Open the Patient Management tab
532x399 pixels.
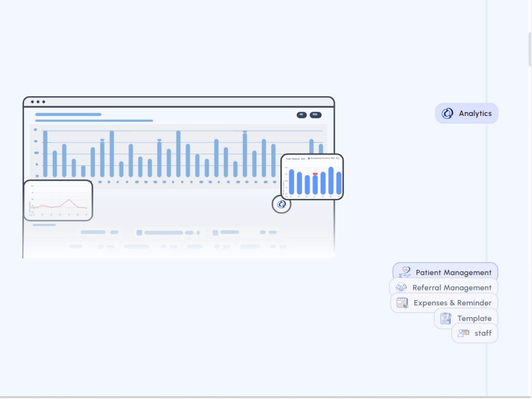point(445,272)
